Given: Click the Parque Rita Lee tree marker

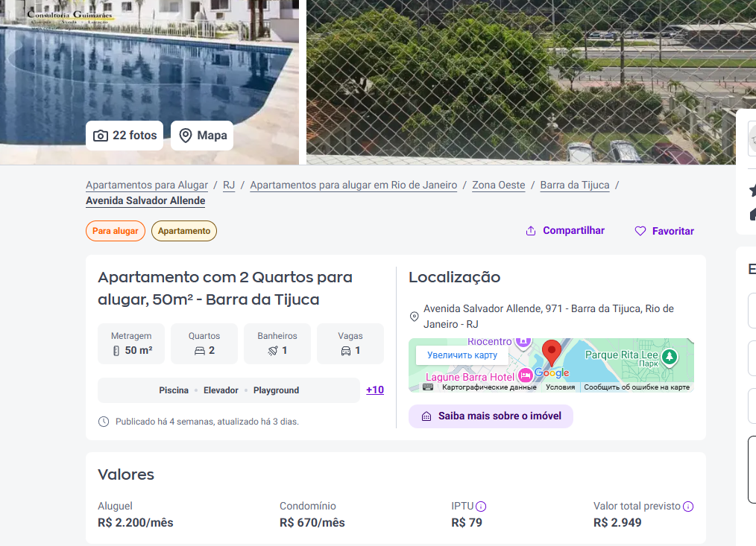Looking at the screenshot, I should [x=670, y=357].
